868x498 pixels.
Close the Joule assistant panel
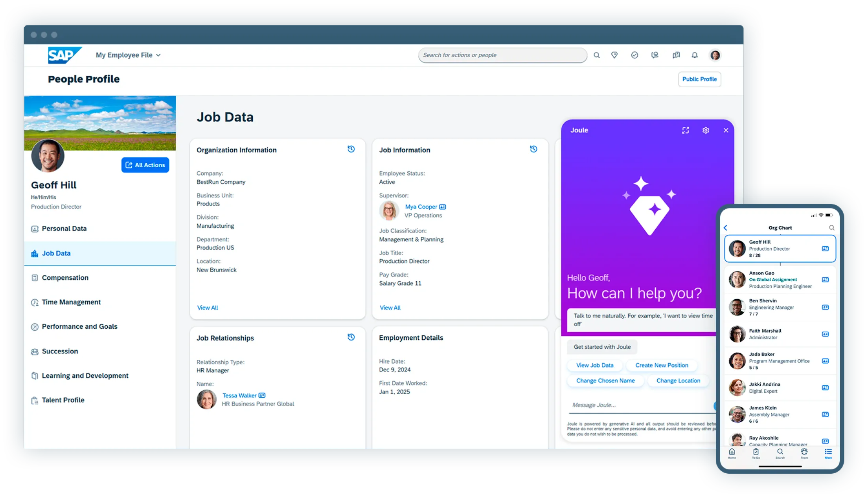point(726,130)
